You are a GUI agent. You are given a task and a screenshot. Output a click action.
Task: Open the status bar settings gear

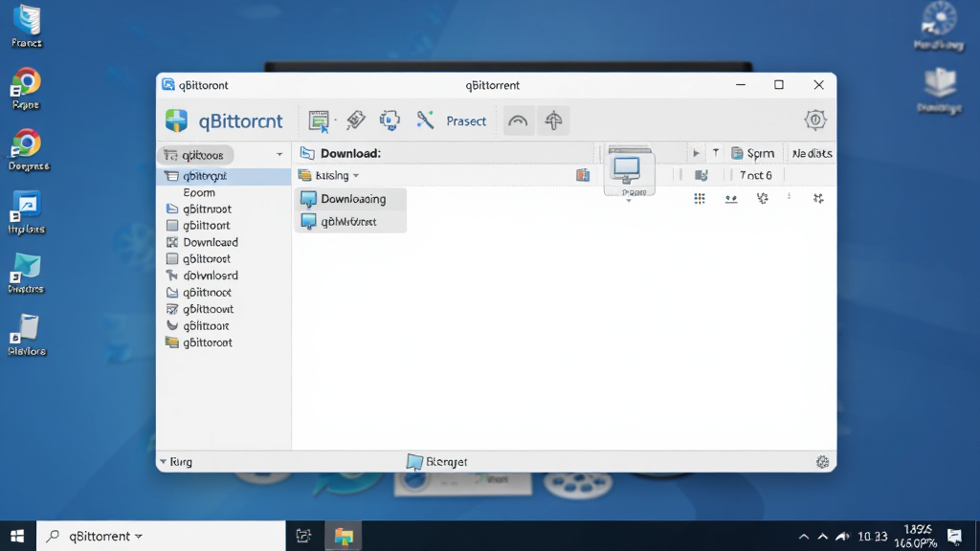pyautogui.click(x=822, y=462)
